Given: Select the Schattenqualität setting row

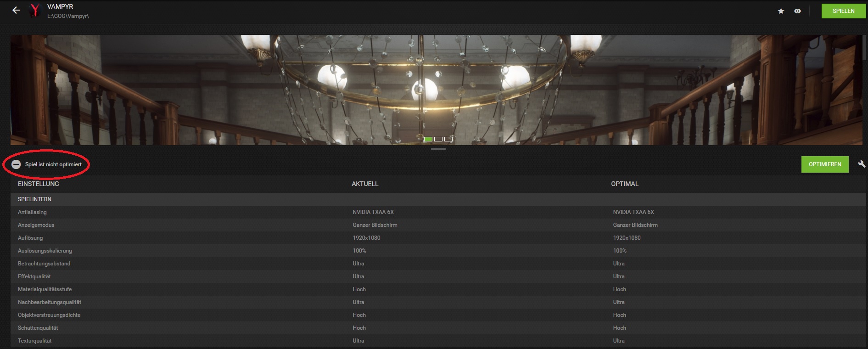Looking at the screenshot, I should (x=438, y=328).
